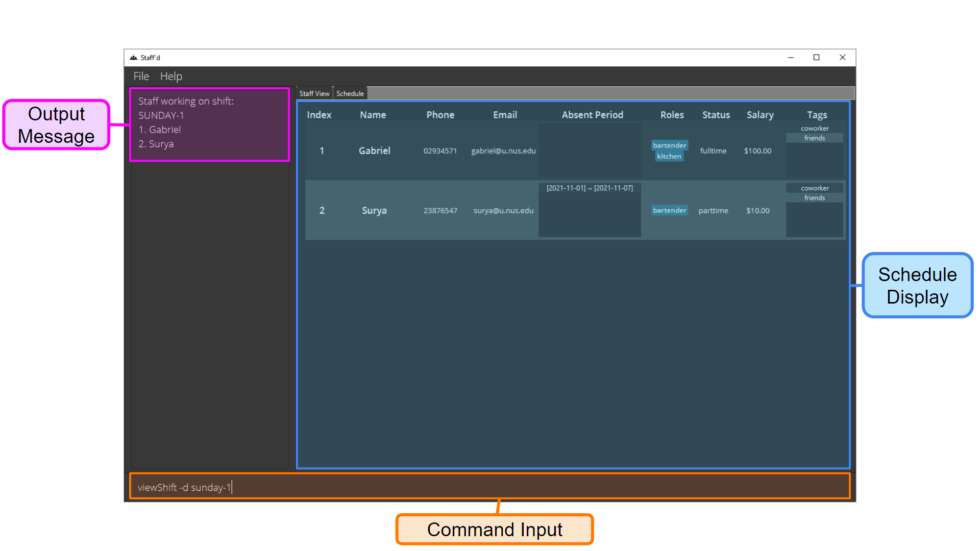Screen dimensions: 980x551
Task: Click the Name column header
Action: (373, 115)
